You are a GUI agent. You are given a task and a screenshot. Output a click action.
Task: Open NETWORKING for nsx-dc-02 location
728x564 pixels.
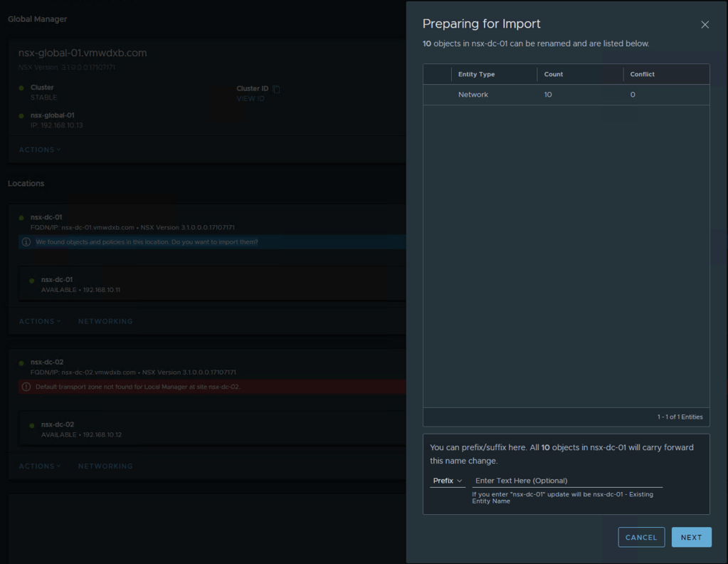coord(105,466)
